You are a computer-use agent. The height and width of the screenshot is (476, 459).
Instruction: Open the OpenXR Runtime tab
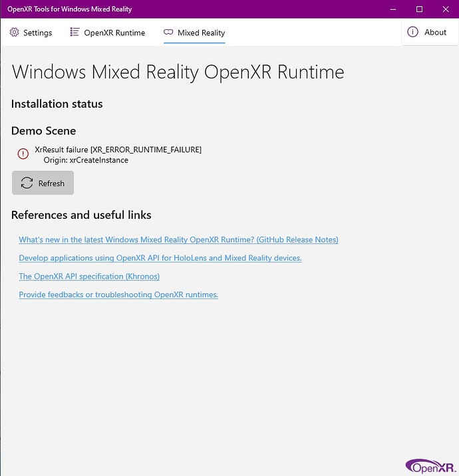[x=114, y=33]
